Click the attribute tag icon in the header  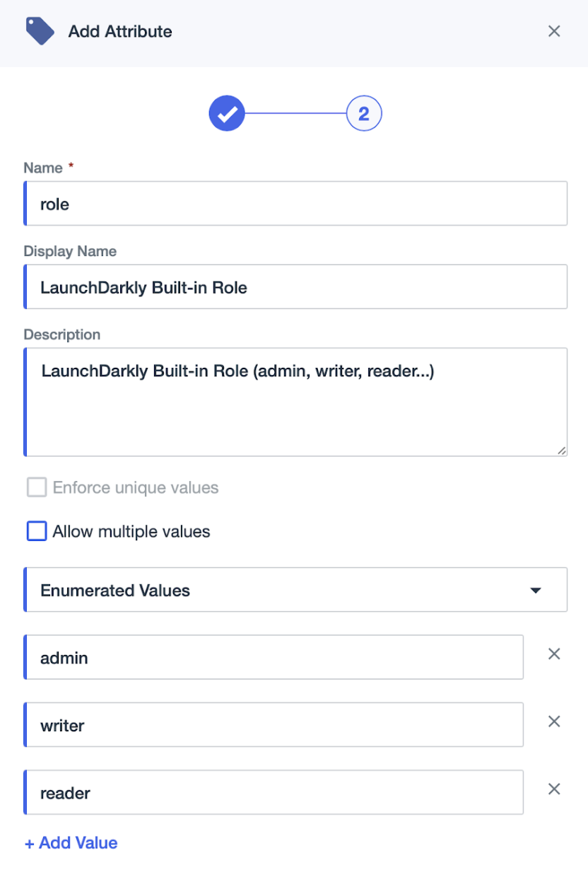pyautogui.click(x=40, y=31)
